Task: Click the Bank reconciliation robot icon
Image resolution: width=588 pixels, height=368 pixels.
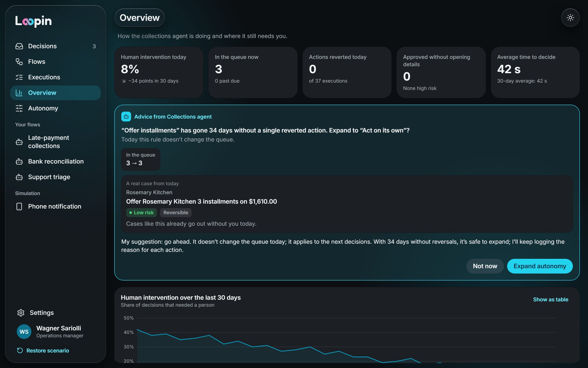Action: [x=19, y=162]
